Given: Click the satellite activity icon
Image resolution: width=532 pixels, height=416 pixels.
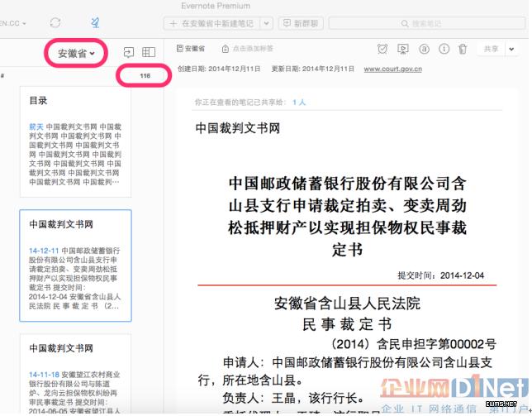Looking at the screenshot, I should click(95, 23).
